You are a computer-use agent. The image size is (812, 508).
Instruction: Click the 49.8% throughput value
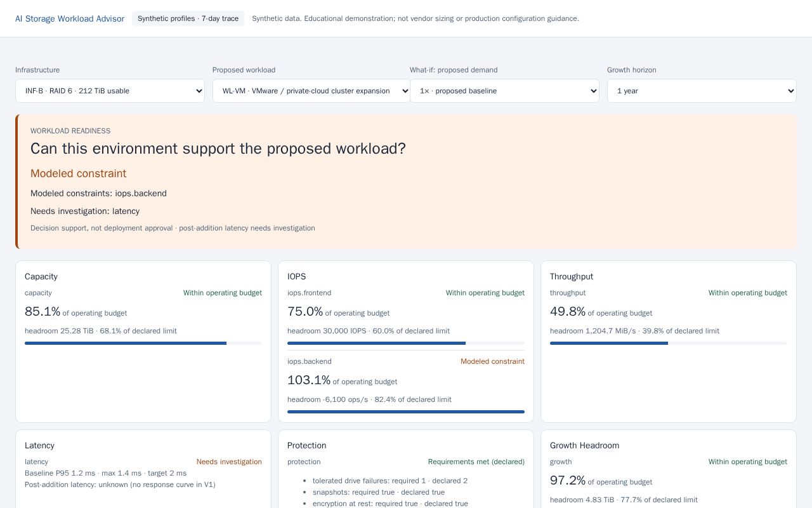click(568, 312)
